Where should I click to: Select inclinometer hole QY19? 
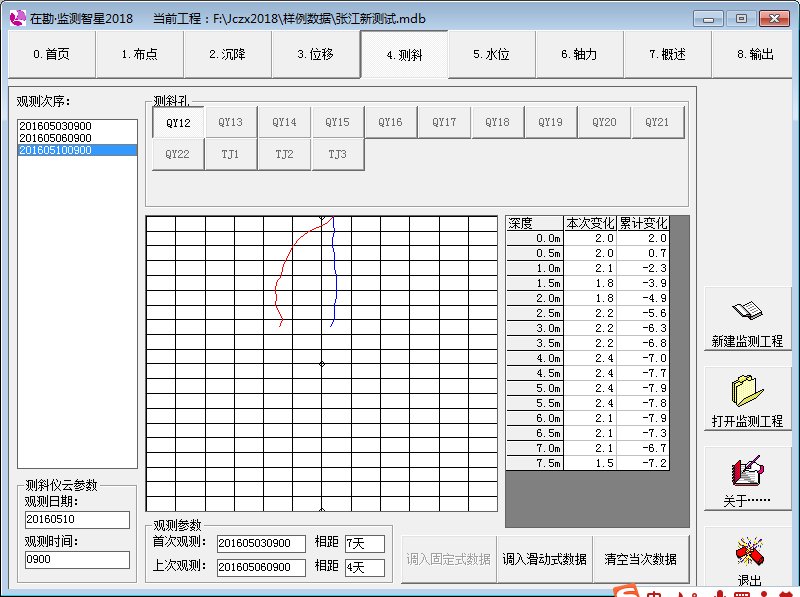[x=551, y=122]
